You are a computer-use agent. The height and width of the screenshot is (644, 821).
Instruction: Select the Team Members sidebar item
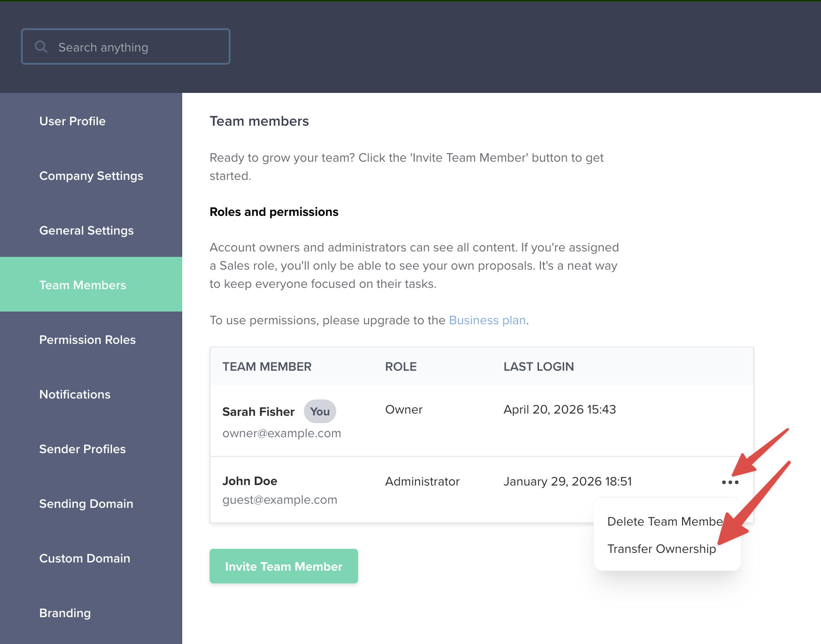pos(82,285)
